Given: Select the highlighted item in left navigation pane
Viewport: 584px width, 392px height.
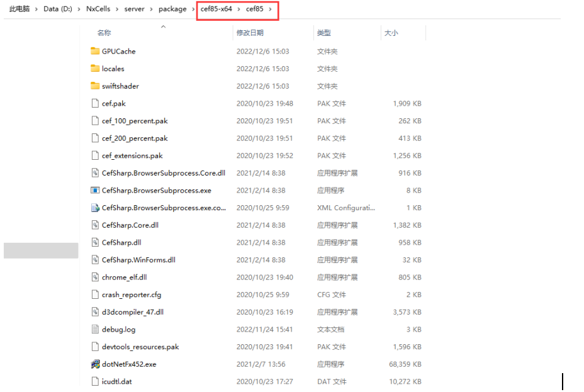Looking at the screenshot, I should [41, 250].
